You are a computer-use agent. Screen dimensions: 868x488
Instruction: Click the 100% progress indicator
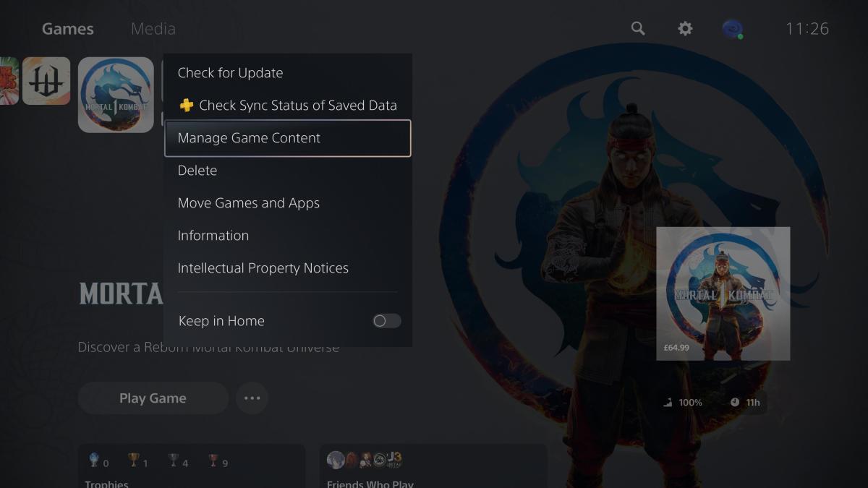tap(684, 402)
